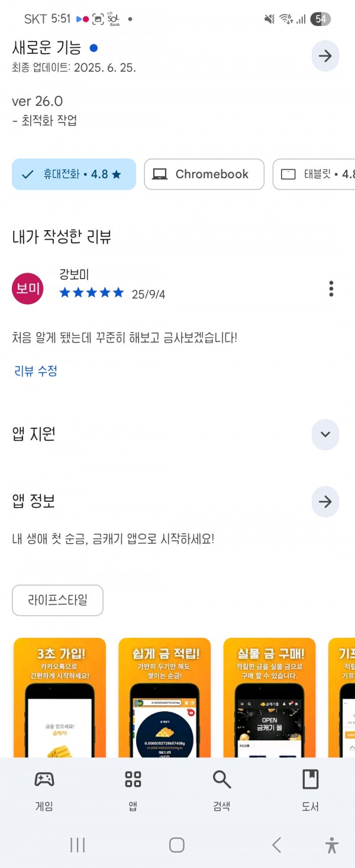
Task: Open the 도서 bookmark tab
Action: [311, 790]
